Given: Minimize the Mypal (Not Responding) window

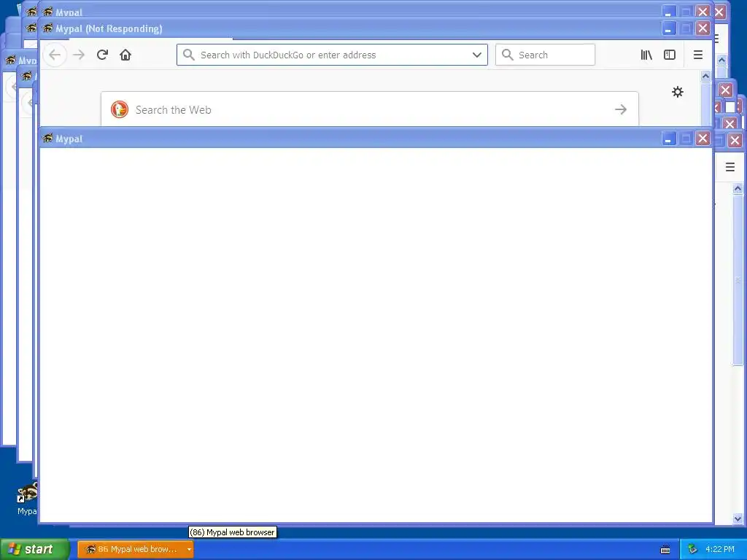Looking at the screenshot, I should (x=668, y=28).
